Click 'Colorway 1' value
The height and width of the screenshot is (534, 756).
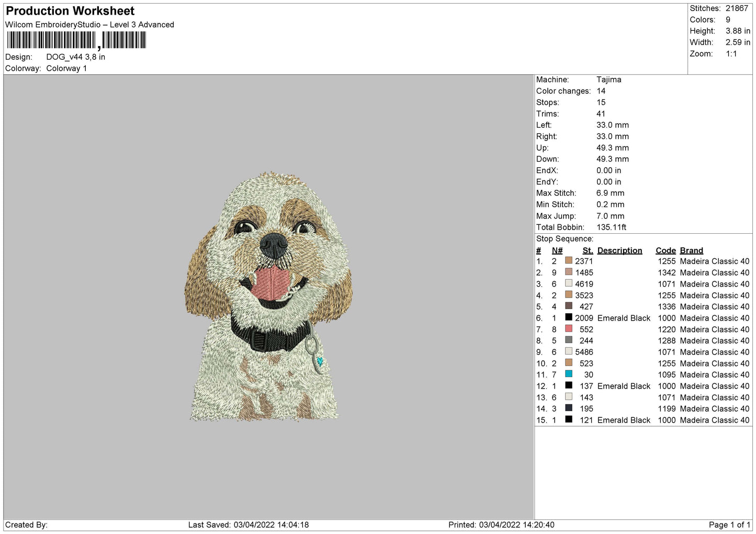pyautogui.click(x=66, y=69)
